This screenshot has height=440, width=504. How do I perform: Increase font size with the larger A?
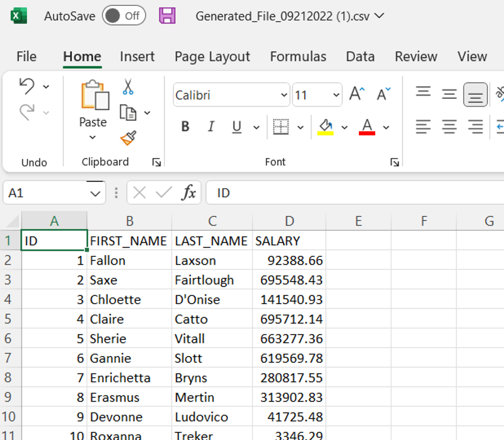(357, 94)
